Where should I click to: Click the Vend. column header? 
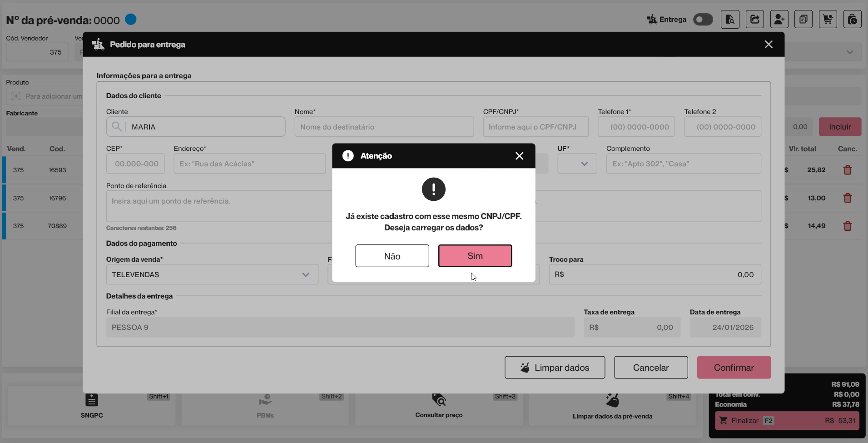click(x=16, y=149)
